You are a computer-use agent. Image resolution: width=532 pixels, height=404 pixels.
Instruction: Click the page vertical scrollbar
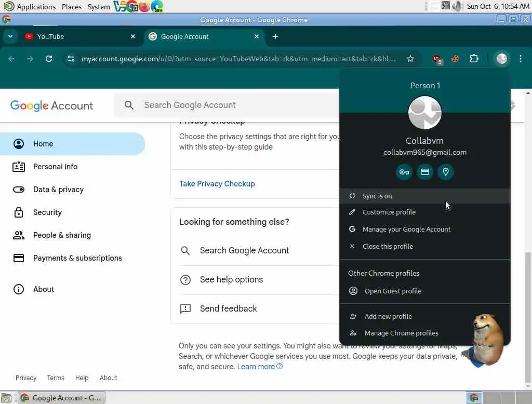(528, 319)
